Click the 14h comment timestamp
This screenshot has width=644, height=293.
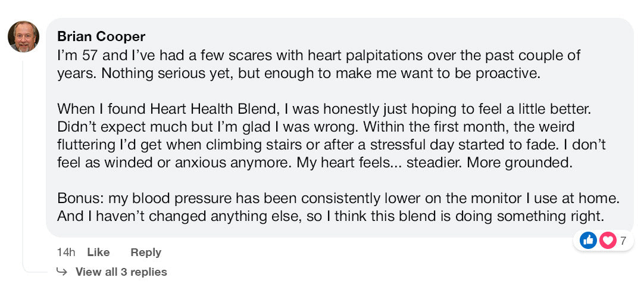pos(66,253)
